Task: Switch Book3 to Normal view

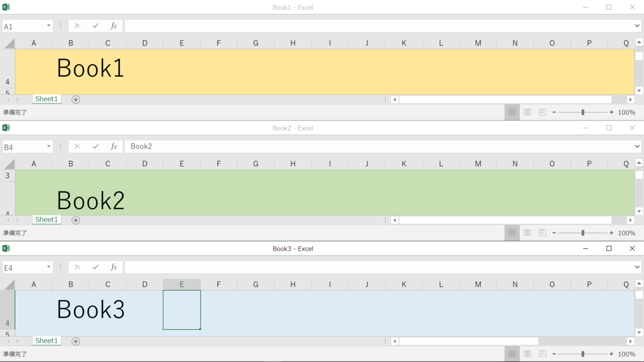Action: click(512, 354)
